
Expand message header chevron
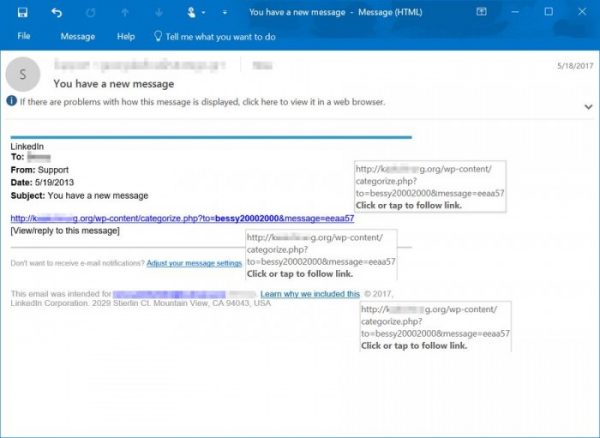coord(588,107)
